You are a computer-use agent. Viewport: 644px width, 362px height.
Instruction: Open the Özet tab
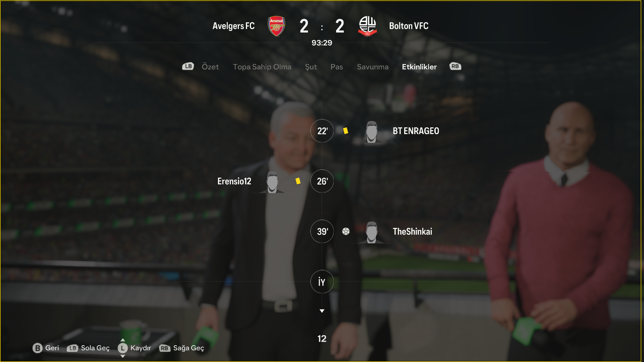click(210, 67)
